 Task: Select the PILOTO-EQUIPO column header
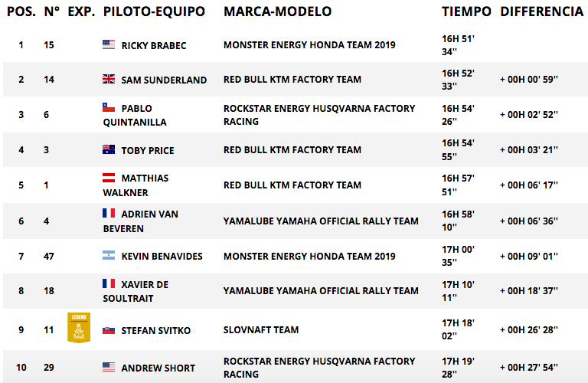click(x=154, y=11)
